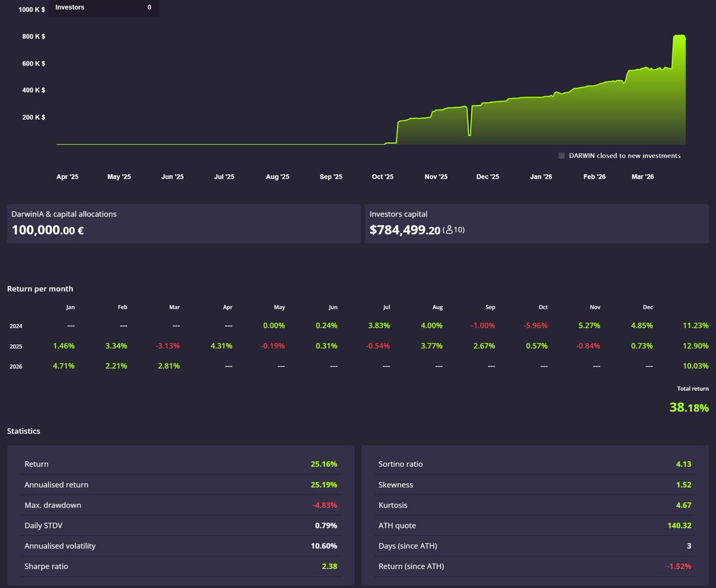Viewport: 716px width, 588px height.
Task: Click the person icon beside the investor count
Action: click(448, 229)
